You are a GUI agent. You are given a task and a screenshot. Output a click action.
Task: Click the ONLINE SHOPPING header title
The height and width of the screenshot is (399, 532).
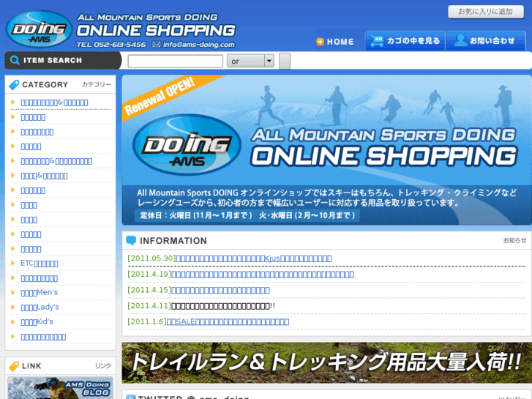[x=156, y=31]
